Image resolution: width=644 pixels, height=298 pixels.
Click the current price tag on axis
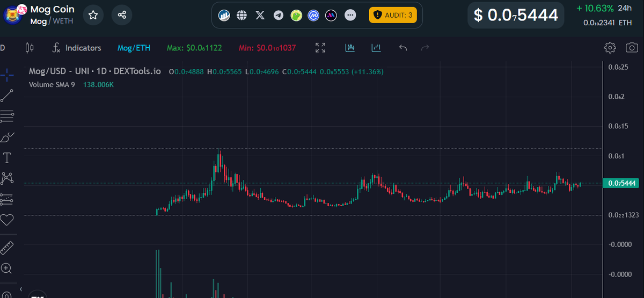pyautogui.click(x=621, y=183)
